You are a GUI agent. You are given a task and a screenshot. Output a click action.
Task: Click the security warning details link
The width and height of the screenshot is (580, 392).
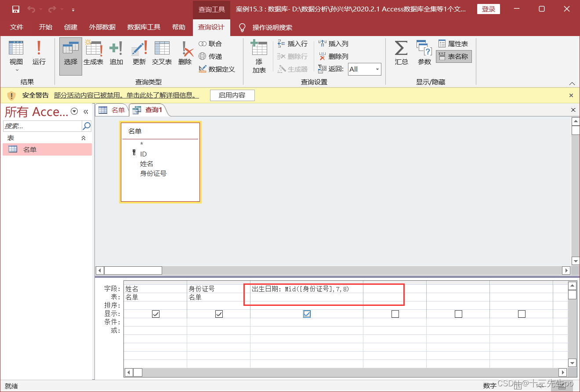[x=127, y=95]
